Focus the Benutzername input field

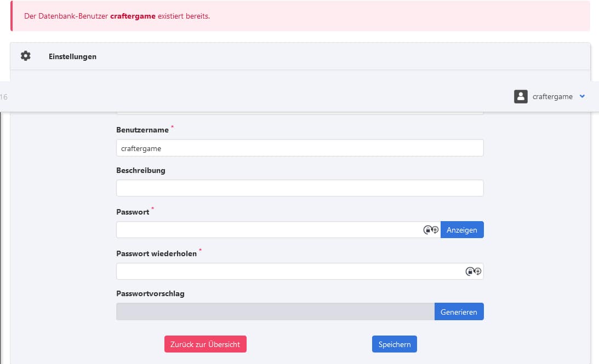point(299,148)
